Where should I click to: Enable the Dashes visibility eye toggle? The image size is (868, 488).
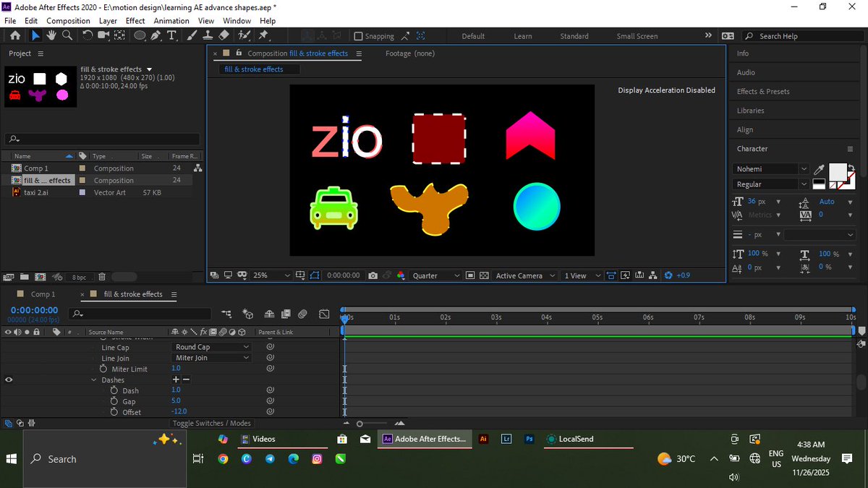9,380
